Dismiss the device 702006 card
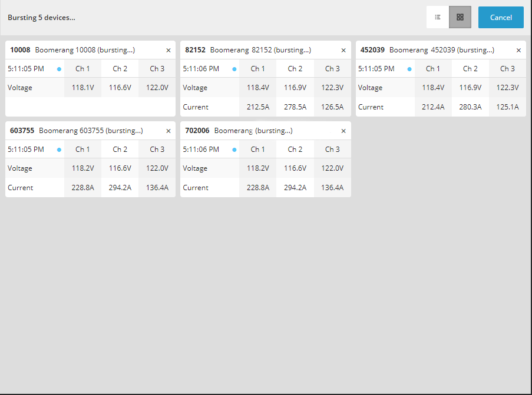Image resolution: width=532 pixels, height=395 pixels. pos(343,131)
